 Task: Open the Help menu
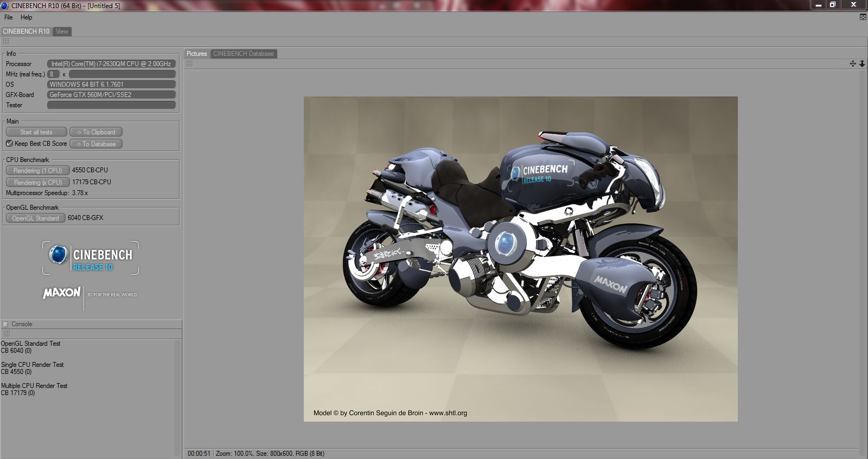pyautogui.click(x=26, y=17)
